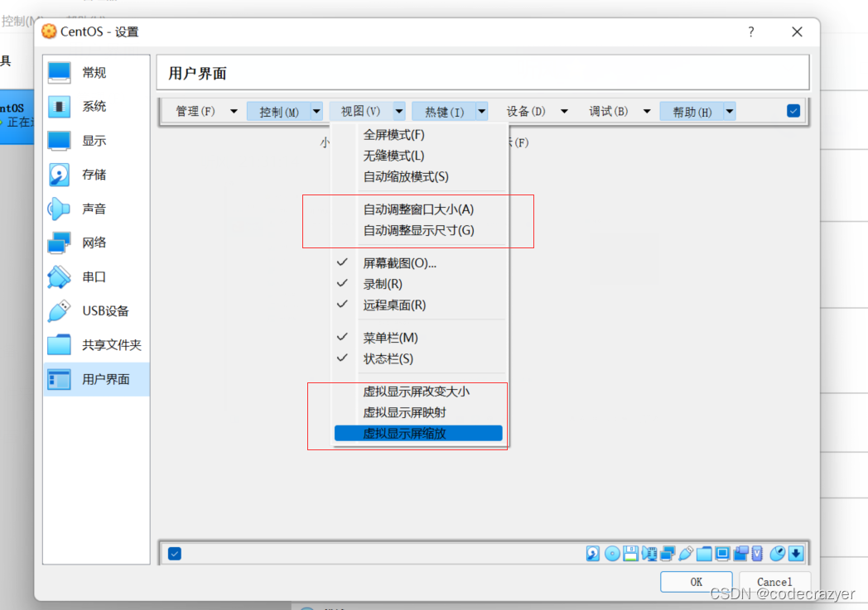Enable 自动缩放模式(S) menu entry
The height and width of the screenshot is (610, 868).
[x=420, y=176]
